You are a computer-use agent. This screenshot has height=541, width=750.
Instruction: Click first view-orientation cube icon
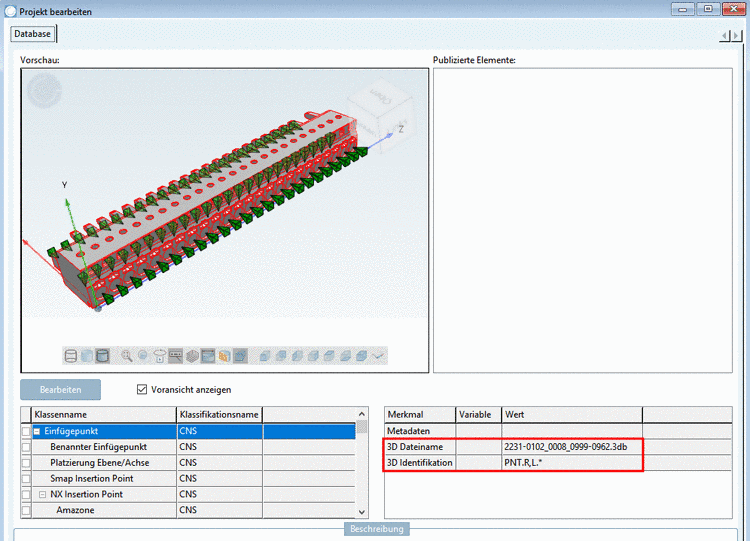[x=265, y=356]
